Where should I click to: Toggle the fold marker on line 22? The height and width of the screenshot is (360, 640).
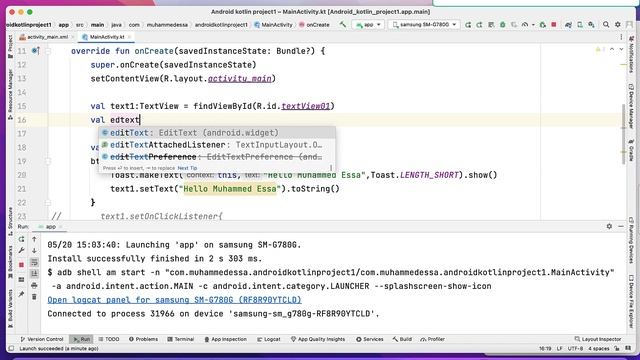pos(48,202)
